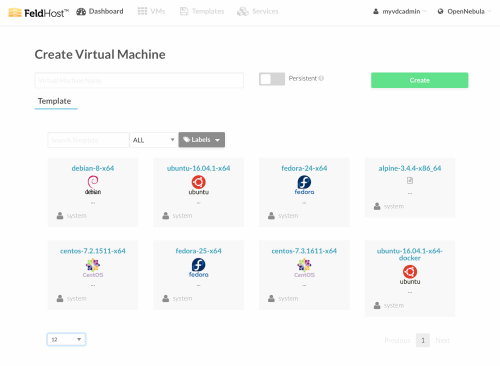This screenshot has height=366, width=500.
Task: Open the myvdcadmin user dropdown
Action: click(x=400, y=11)
